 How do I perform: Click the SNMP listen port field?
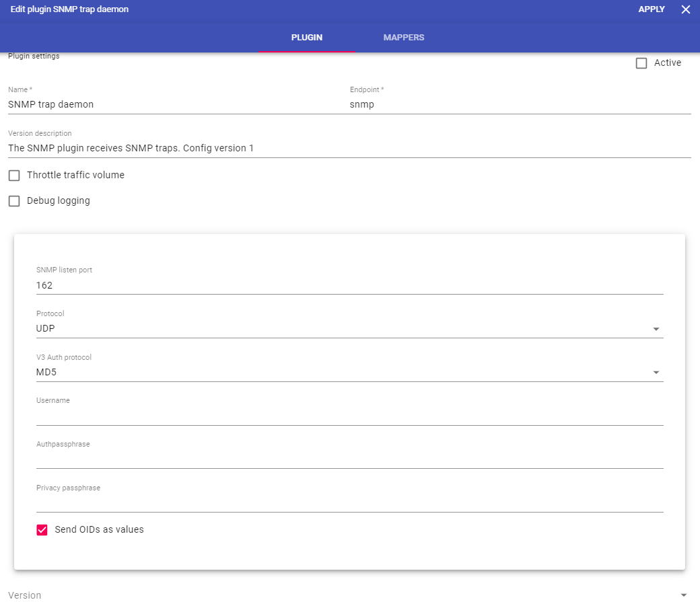(349, 285)
